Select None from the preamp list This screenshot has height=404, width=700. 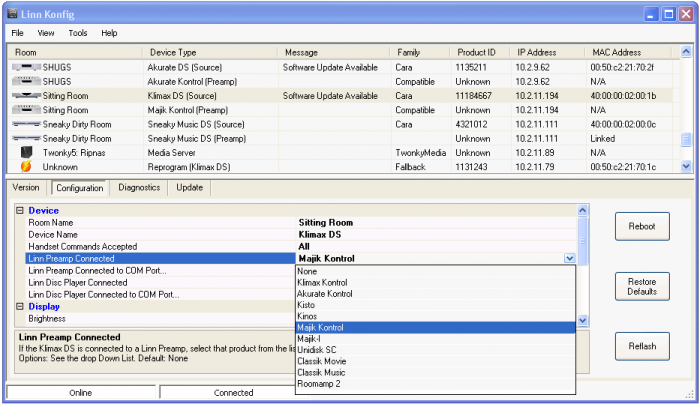[x=435, y=271]
